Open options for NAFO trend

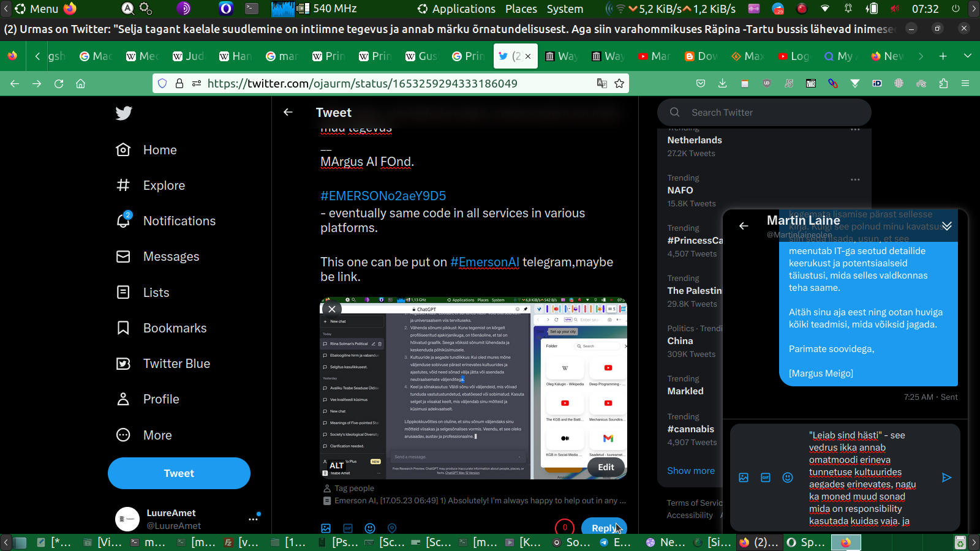855,179
